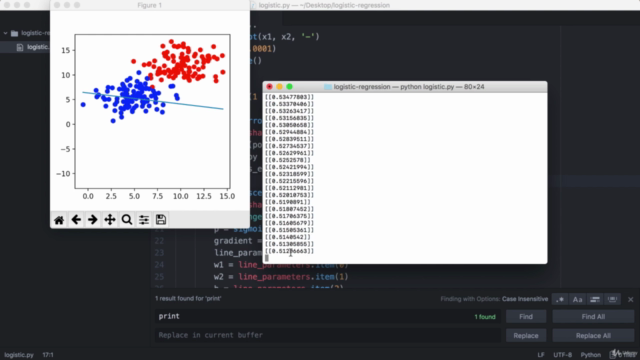Click terminal output line 0.5140542
Screen dimensions: 640x360
[288, 237]
